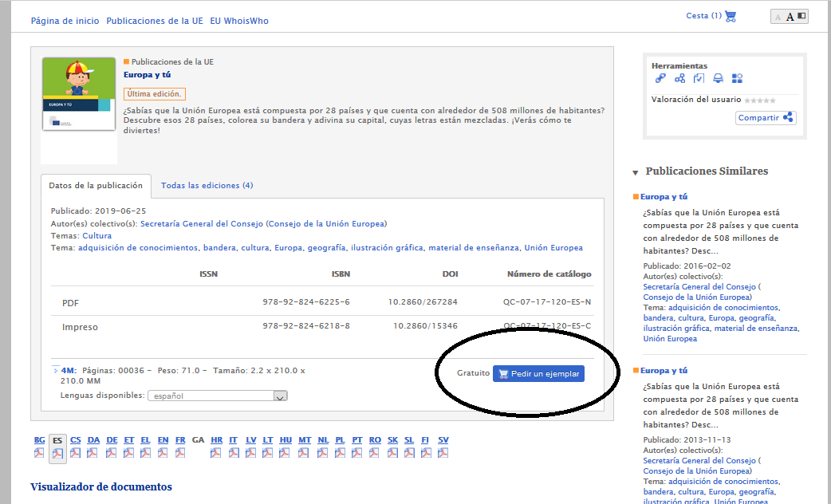This screenshot has height=504, width=831.
Task: Select the PL language link
Action: coord(341,440)
